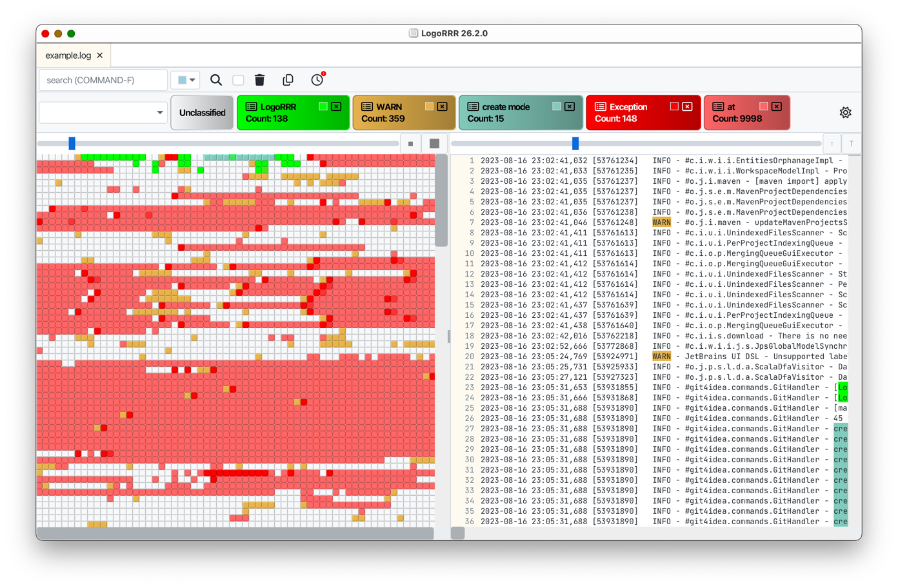898x588 pixels.
Task: Click the block view horizontal scrollbar
Action: 235,533
